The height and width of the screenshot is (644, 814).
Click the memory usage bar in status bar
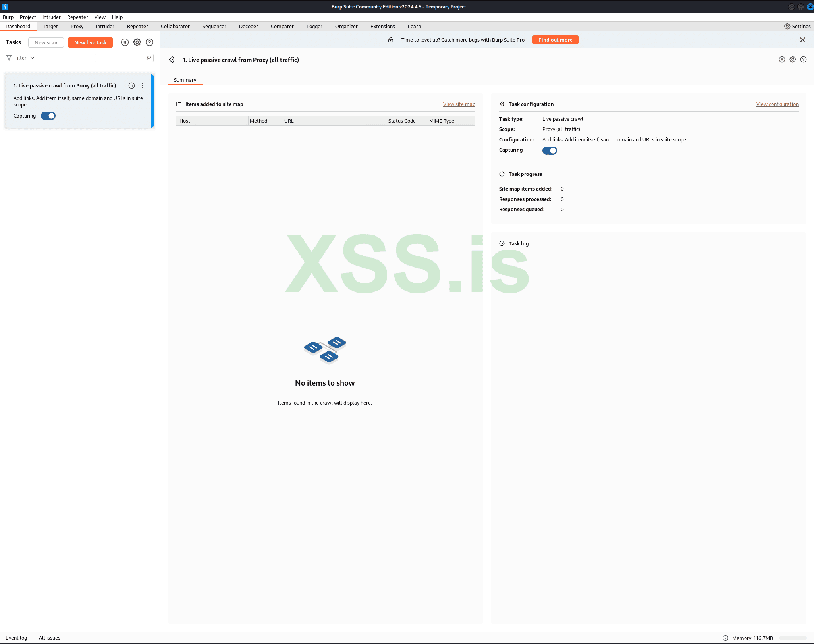pos(793,638)
